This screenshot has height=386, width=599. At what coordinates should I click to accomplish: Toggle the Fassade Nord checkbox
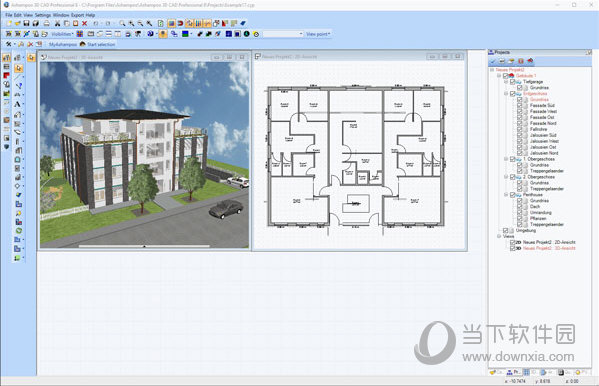click(520, 123)
